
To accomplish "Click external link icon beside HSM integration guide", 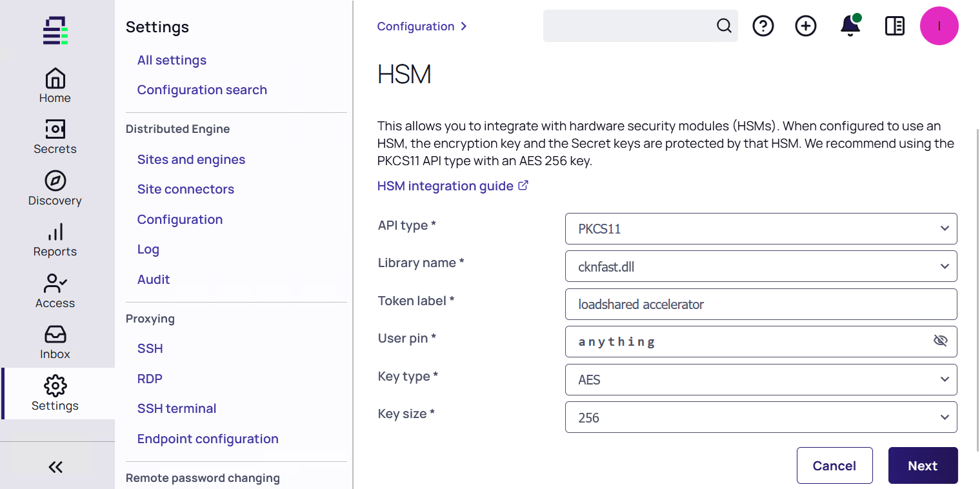I will tap(523, 186).
